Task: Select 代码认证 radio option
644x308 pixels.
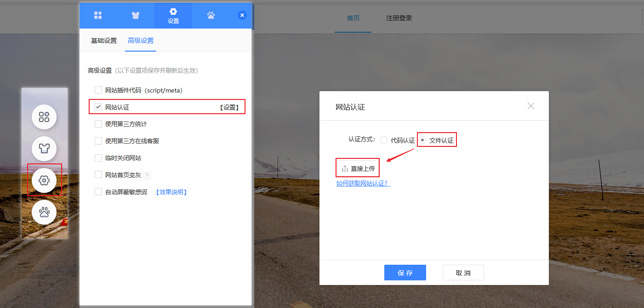Action: [384, 140]
